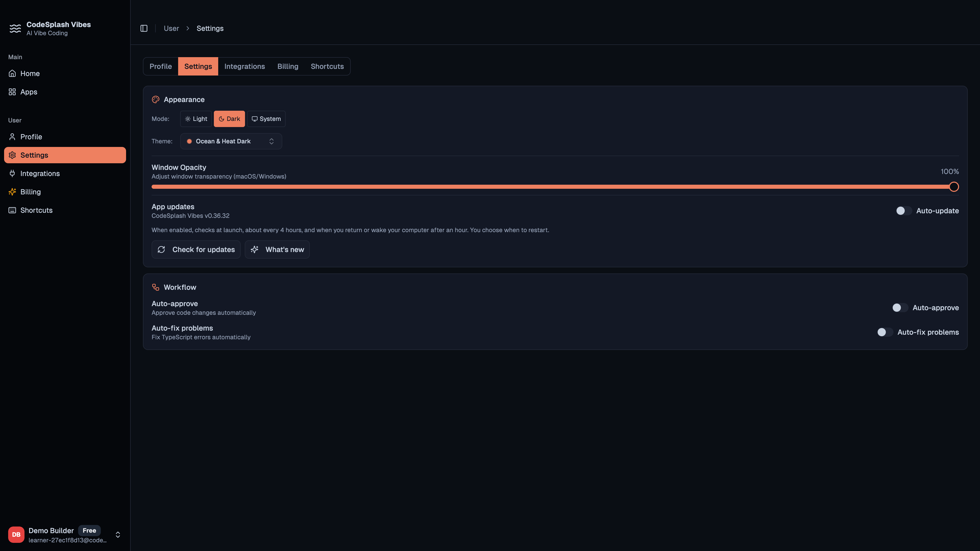Image resolution: width=980 pixels, height=551 pixels.
Task: Click the learner-27ec1f8d13 email text
Action: (68, 540)
